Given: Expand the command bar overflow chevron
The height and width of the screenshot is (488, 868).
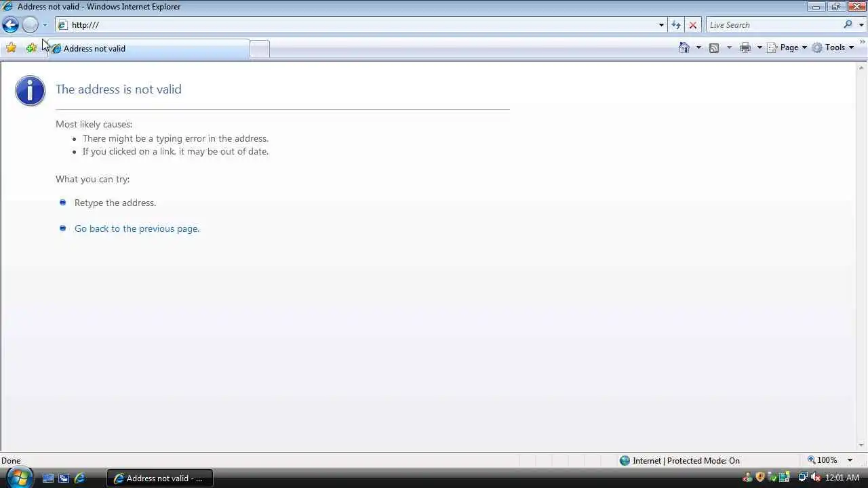Looking at the screenshot, I should pos(863,43).
